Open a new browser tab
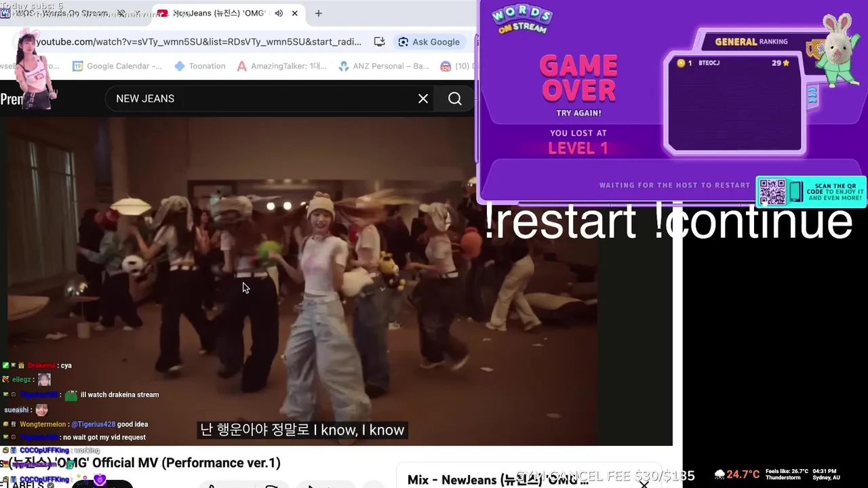The width and height of the screenshot is (868, 488). pos(318,13)
